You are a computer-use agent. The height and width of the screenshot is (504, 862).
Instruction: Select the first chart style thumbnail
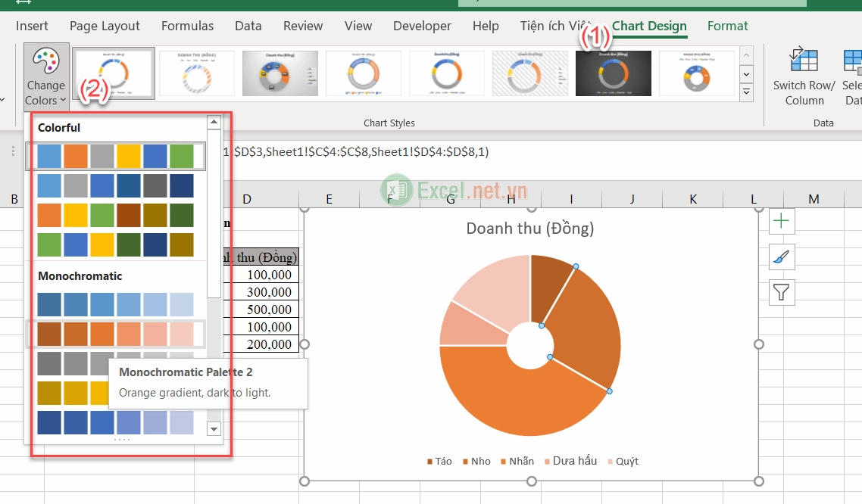click(x=114, y=73)
